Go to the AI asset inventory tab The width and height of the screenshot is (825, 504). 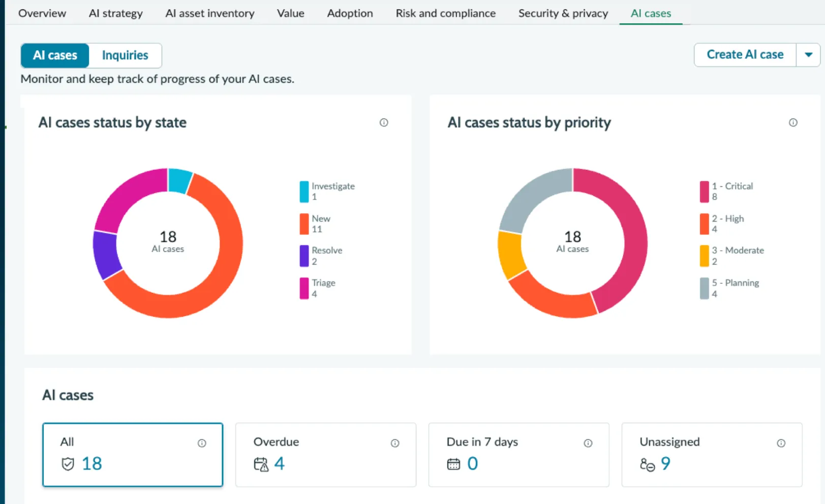pyautogui.click(x=210, y=13)
